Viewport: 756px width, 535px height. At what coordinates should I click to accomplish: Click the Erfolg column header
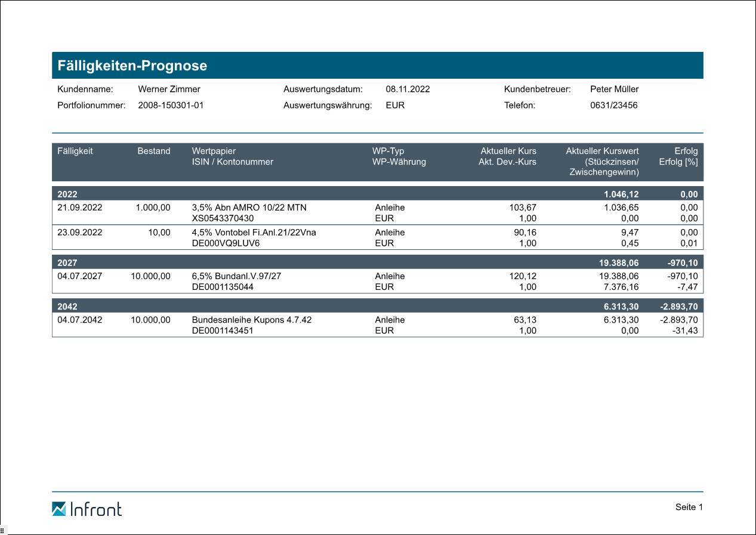(686, 151)
